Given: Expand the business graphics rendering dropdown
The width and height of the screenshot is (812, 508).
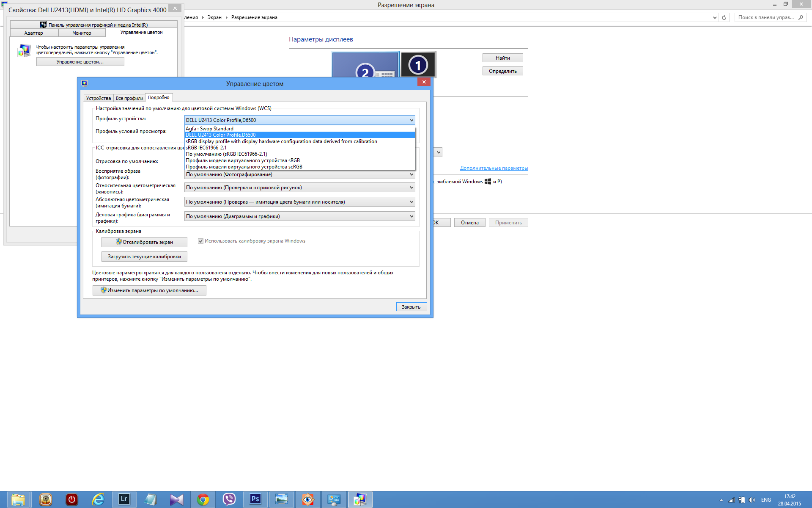Looking at the screenshot, I should pos(299,216).
